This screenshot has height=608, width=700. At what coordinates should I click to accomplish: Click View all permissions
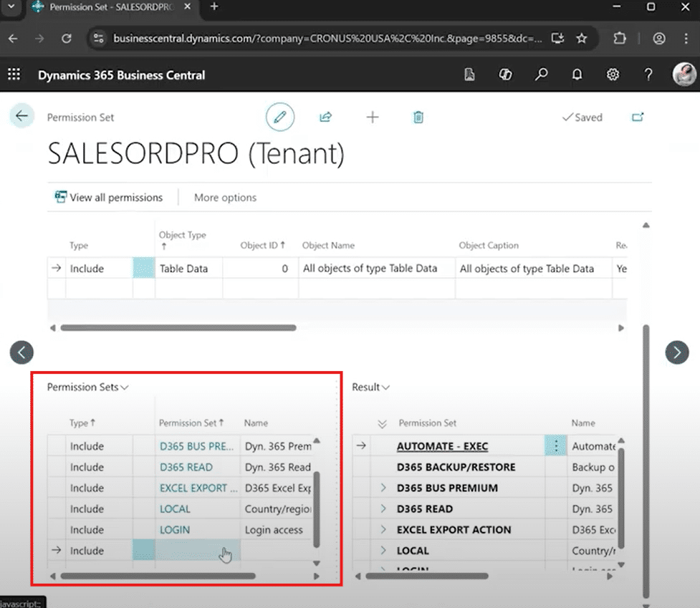pyautogui.click(x=108, y=198)
